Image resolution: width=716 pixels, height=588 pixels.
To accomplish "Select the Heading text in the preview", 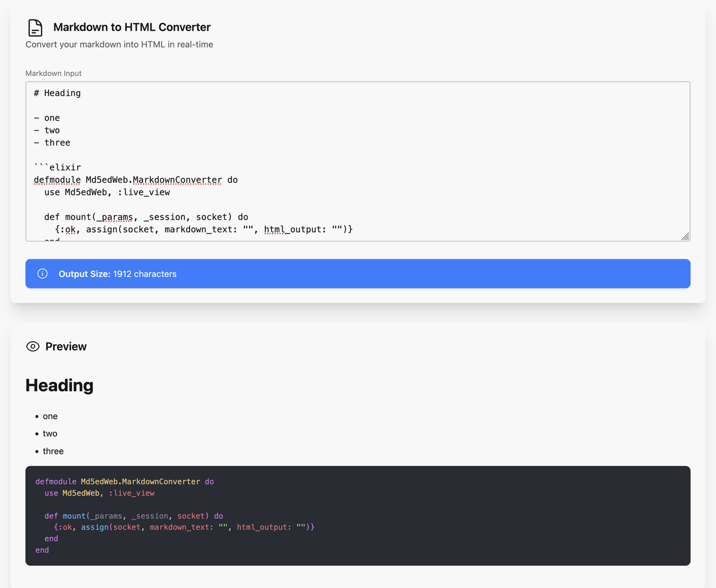I will 59,385.
